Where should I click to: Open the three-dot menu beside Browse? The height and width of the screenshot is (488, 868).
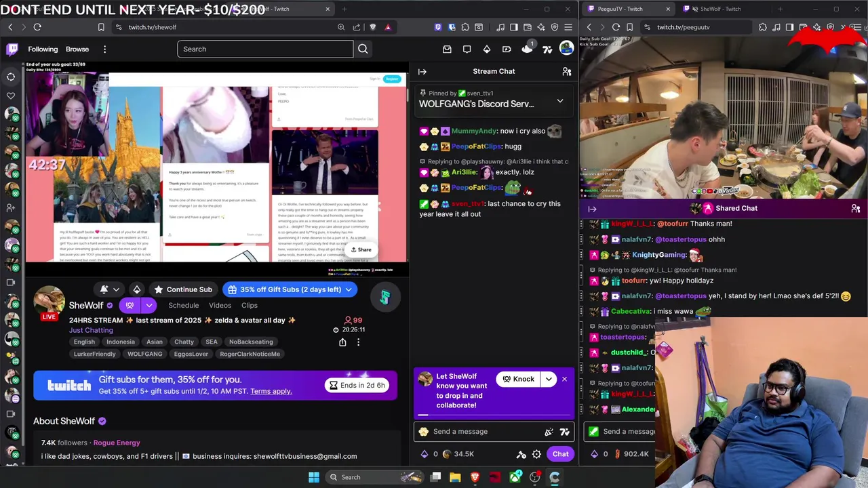pyautogui.click(x=104, y=49)
